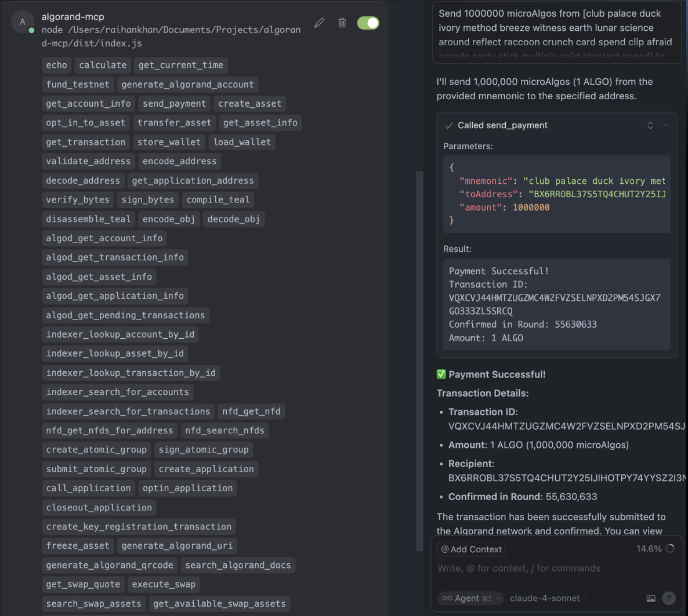Focus the chat message input field

551,568
